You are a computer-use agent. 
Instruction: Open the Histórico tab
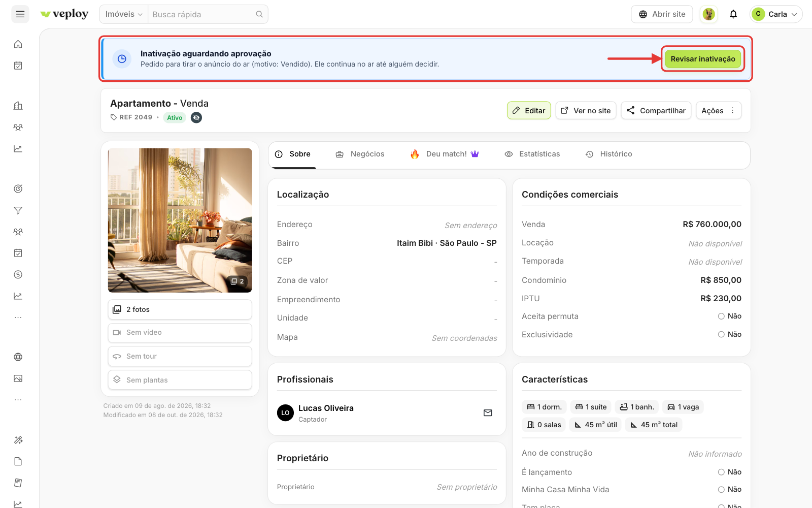pos(609,154)
